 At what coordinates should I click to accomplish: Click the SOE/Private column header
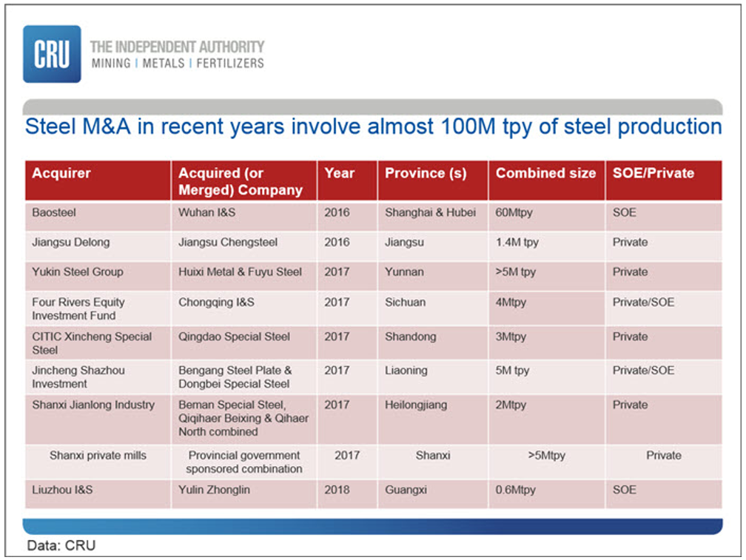pos(653,174)
